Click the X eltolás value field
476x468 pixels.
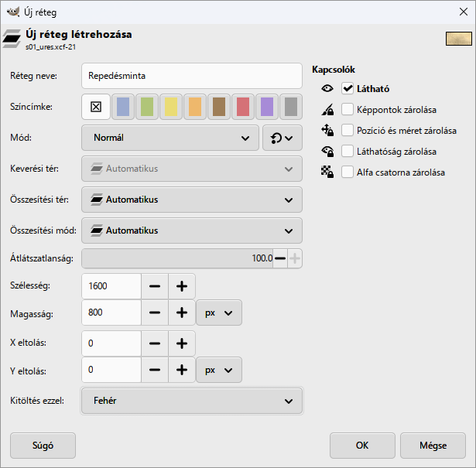tap(111, 343)
